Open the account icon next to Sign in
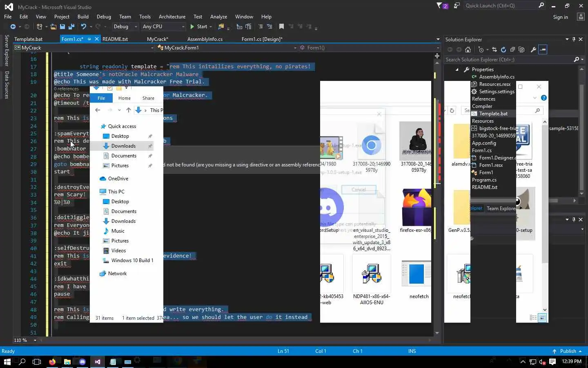The height and width of the screenshot is (368, 588). pos(581,17)
